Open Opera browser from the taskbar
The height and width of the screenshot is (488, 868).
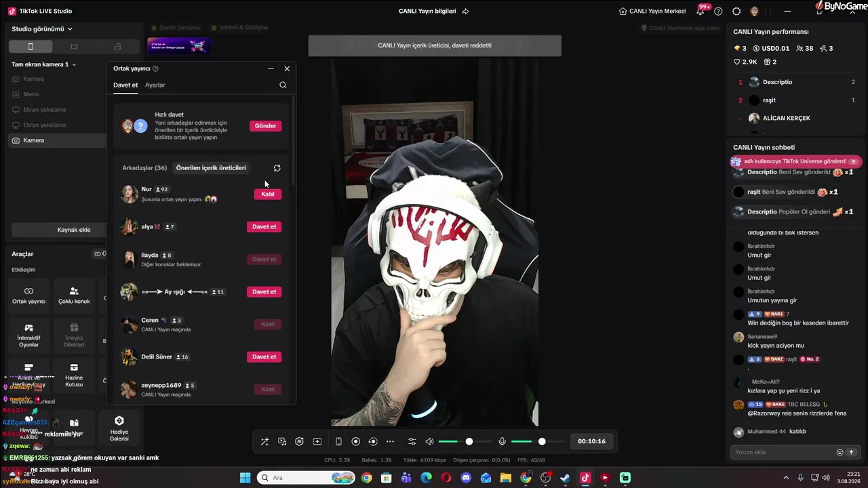coord(446,478)
